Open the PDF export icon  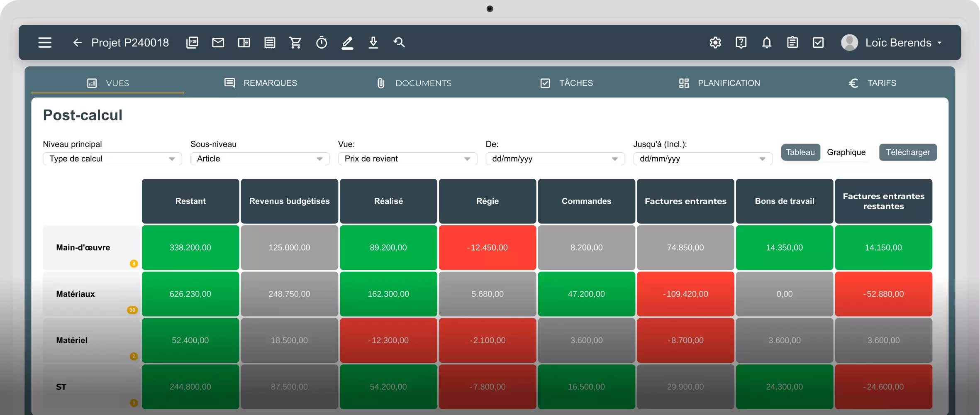click(192, 43)
